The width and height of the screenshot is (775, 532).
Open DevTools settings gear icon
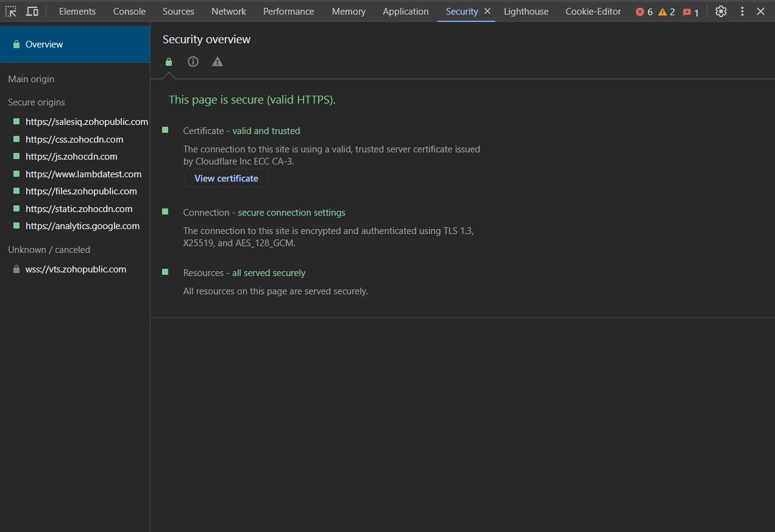(x=721, y=12)
